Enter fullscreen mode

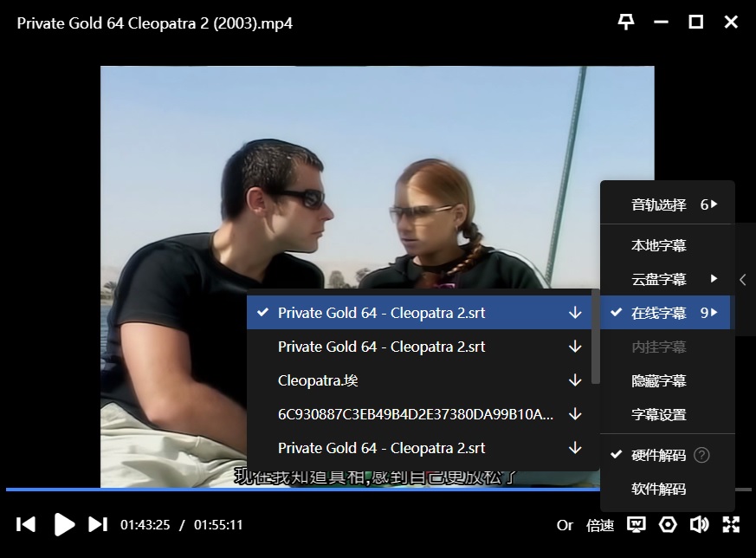731,524
